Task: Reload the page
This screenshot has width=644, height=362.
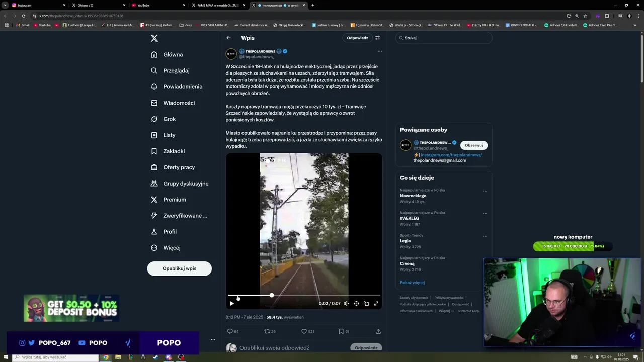Action: tap(23, 16)
